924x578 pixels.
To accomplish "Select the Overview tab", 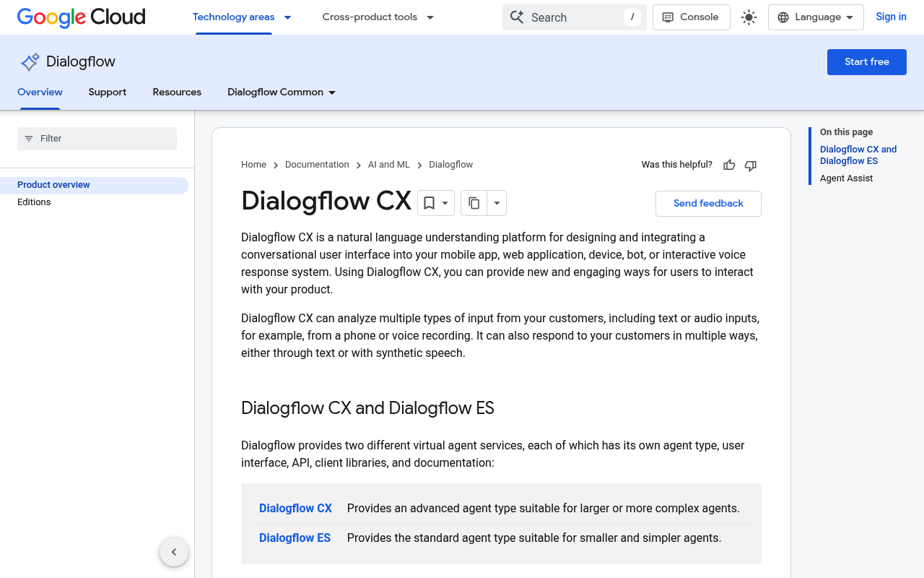I will 40,92.
